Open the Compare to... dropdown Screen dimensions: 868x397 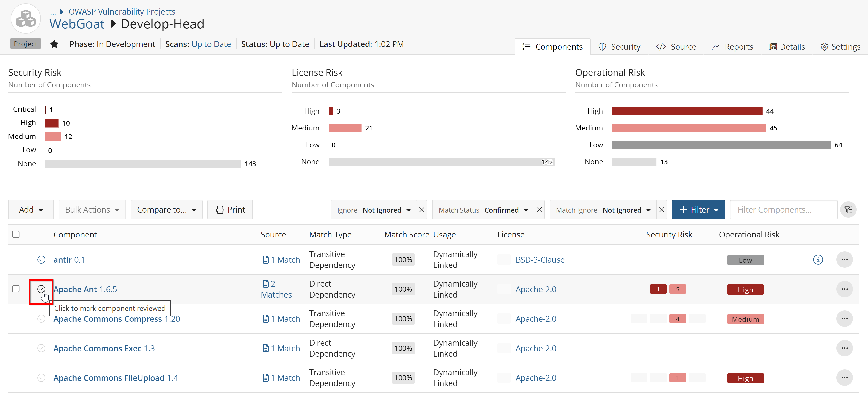(166, 210)
